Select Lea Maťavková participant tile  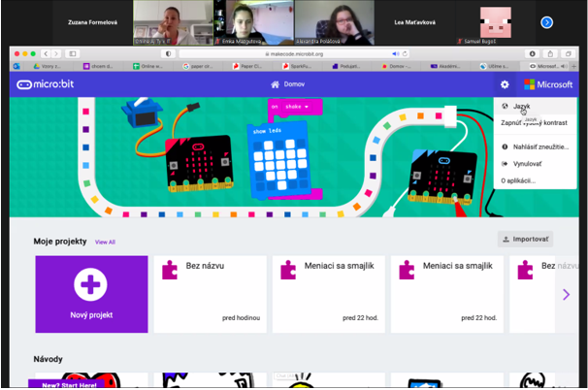click(x=414, y=22)
